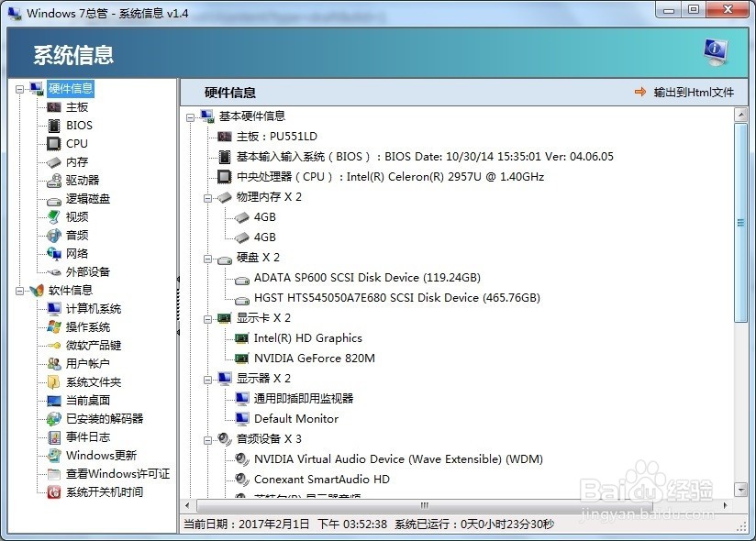
Task: Collapse the 硬盘 X 2 node
Action: coord(207,259)
